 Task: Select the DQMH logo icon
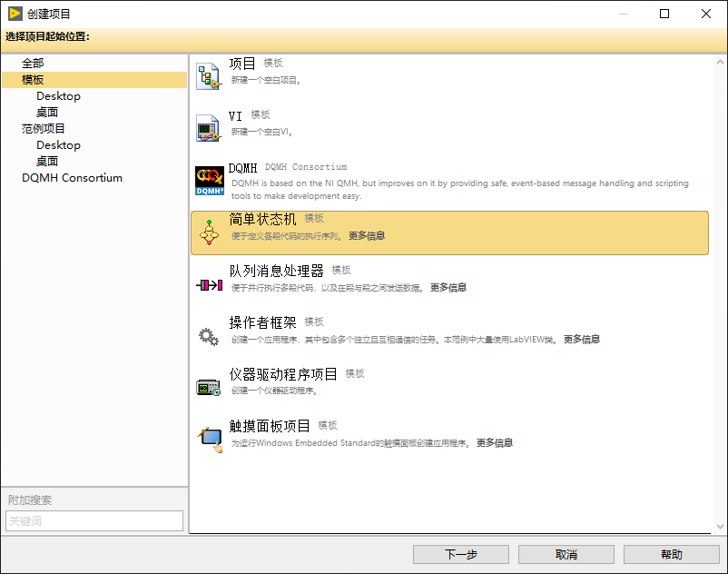(x=209, y=180)
